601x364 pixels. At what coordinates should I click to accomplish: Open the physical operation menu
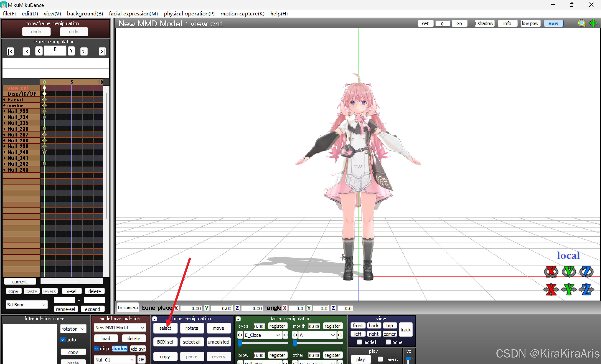[x=189, y=14]
